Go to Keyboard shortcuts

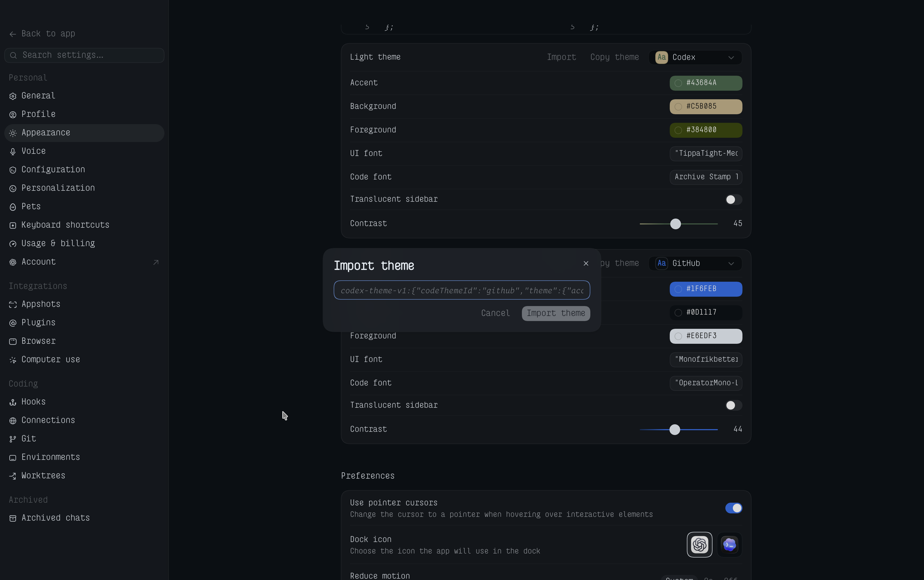(x=84, y=225)
